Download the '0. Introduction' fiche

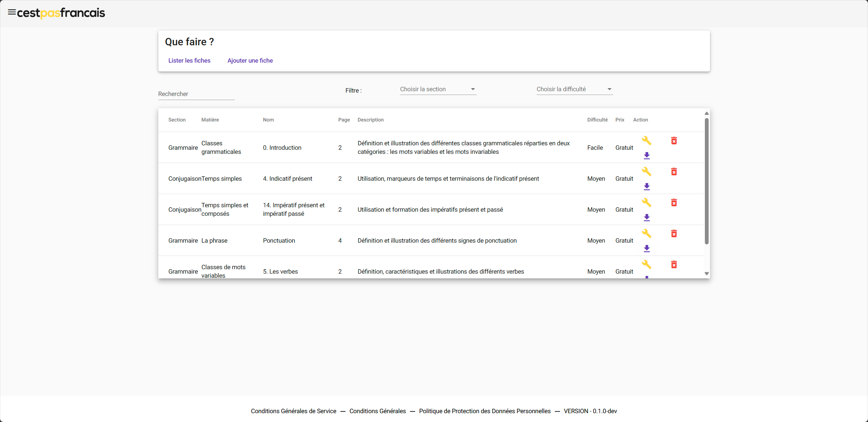point(647,156)
